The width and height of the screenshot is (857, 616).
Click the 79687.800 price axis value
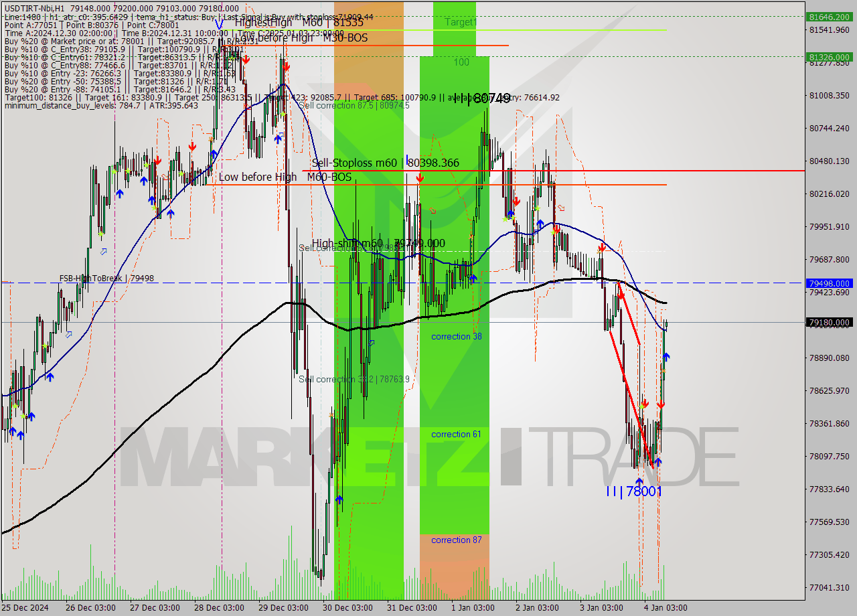(x=830, y=259)
